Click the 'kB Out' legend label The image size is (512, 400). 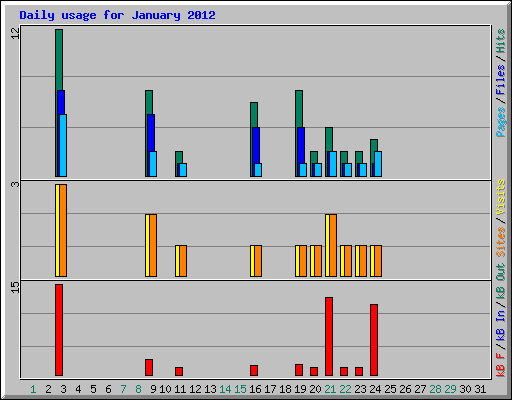tap(500, 282)
